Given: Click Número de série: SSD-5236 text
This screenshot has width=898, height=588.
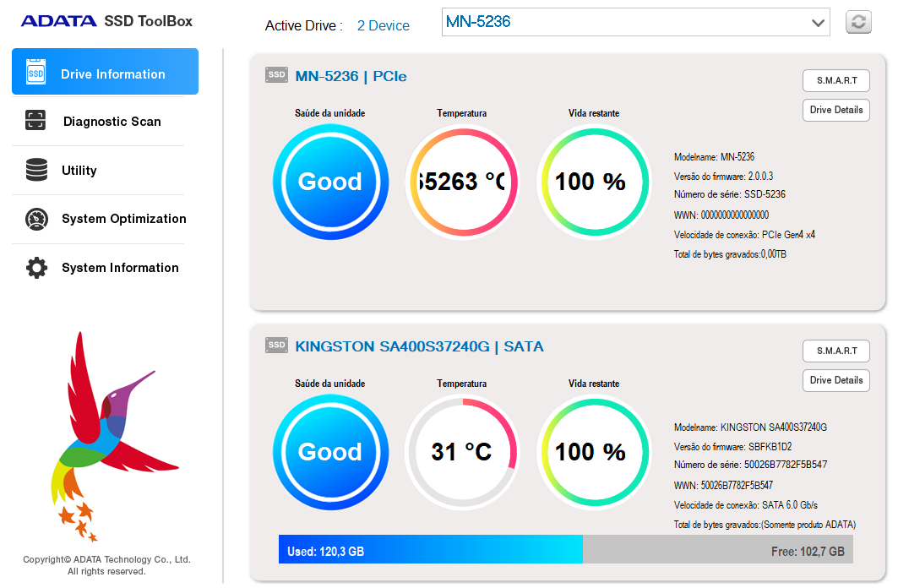Looking at the screenshot, I should point(730,194).
